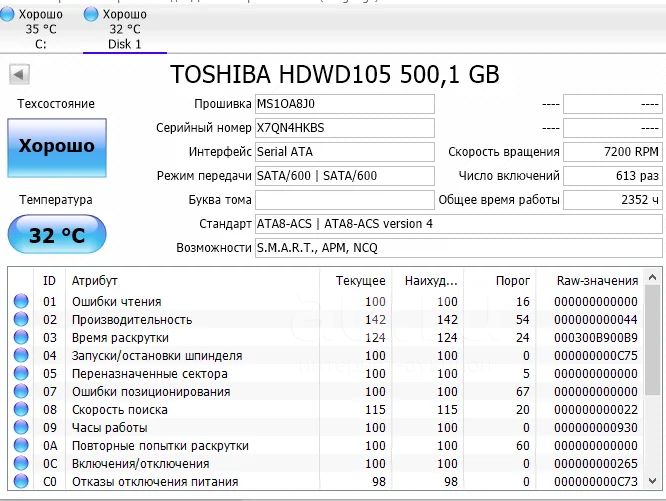Click the Техсостояние label
This screenshot has height=501, width=666.
[56, 104]
